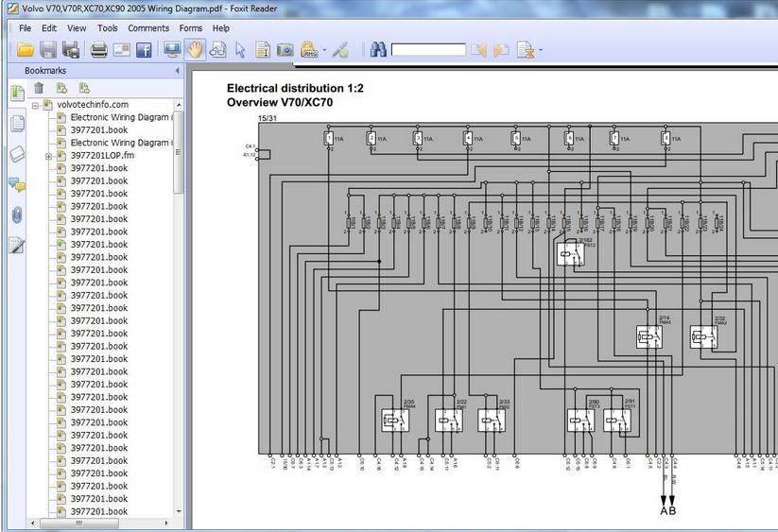
Task: Click the Save floppy disk icon
Action: (48, 49)
